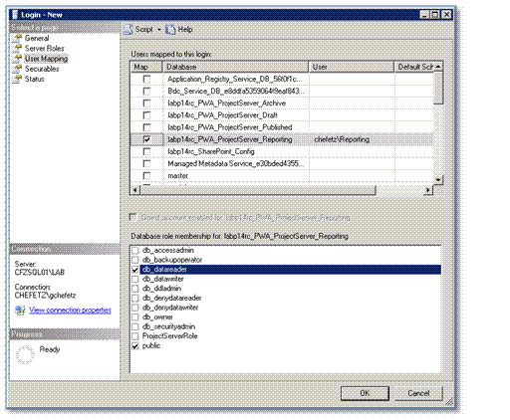The width and height of the screenshot is (510, 420).
Task: Check Map for Bdc_Service_DB database
Action: [146, 91]
